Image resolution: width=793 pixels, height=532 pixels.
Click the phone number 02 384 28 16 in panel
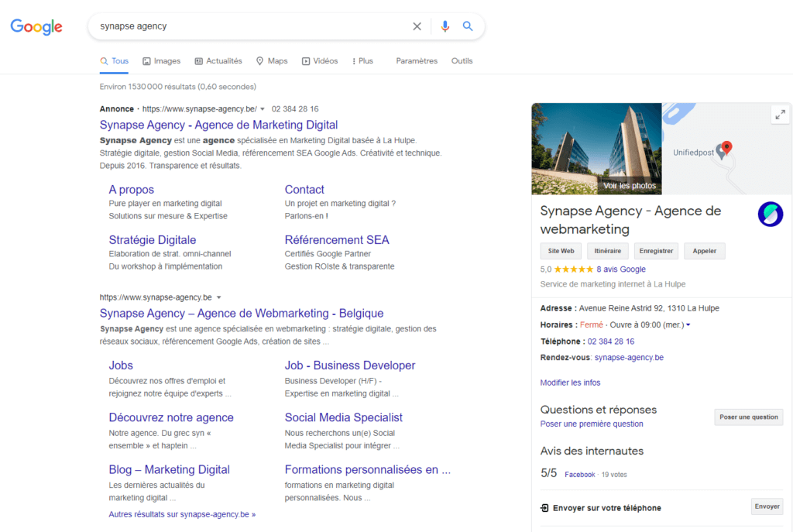pyautogui.click(x=611, y=342)
